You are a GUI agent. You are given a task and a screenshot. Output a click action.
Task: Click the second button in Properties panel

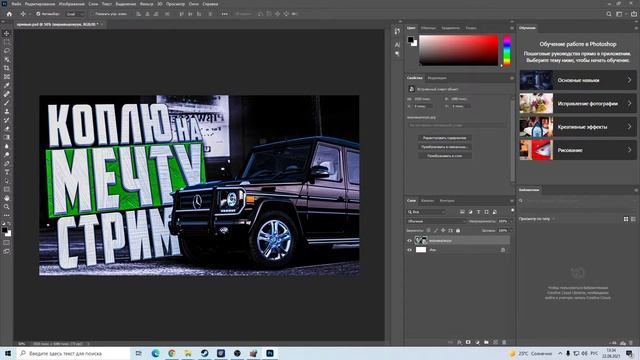tap(444, 147)
